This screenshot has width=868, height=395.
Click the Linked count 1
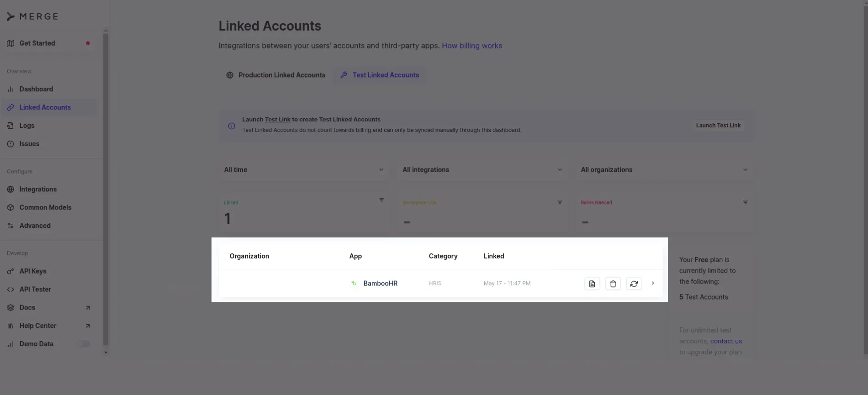click(228, 219)
